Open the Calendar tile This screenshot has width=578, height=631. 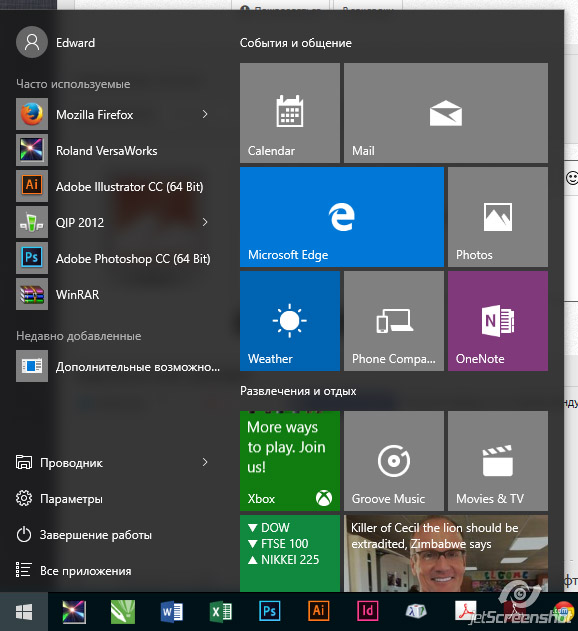[x=290, y=113]
